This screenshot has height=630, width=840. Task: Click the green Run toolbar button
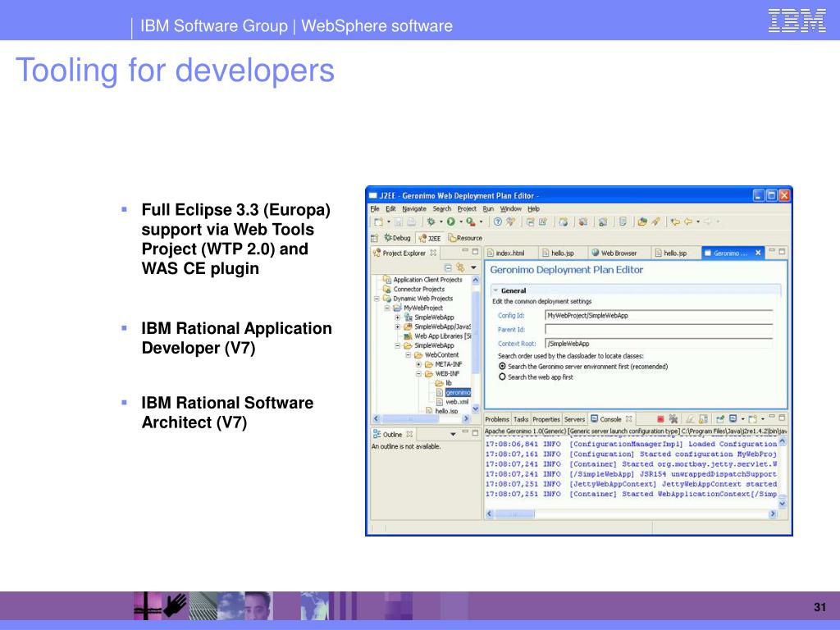click(x=450, y=221)
